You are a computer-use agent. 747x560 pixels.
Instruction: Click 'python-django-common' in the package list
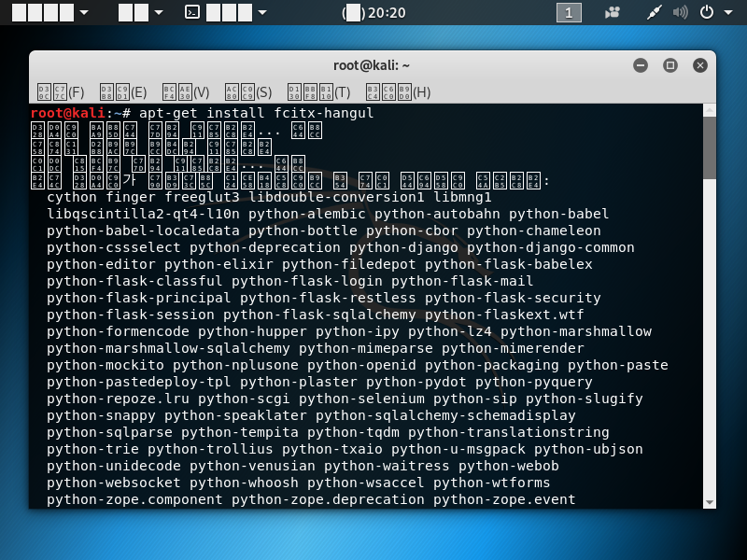click(550, 247)
